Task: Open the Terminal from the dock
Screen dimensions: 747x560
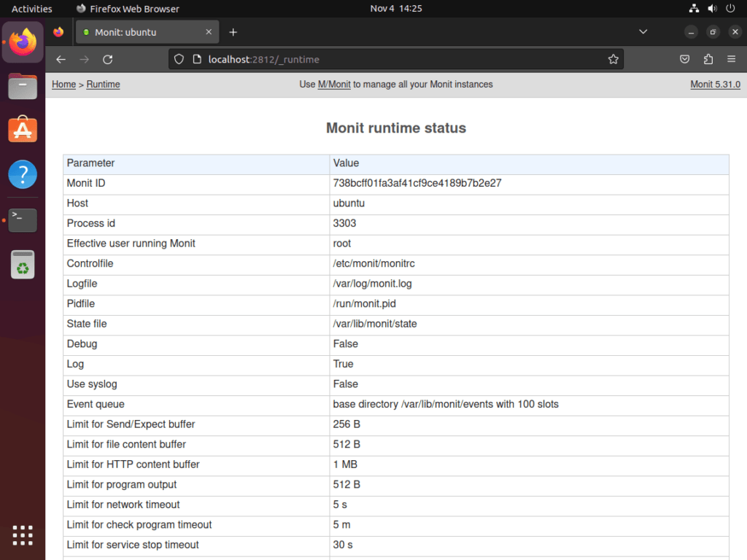Action: [23, 219]
